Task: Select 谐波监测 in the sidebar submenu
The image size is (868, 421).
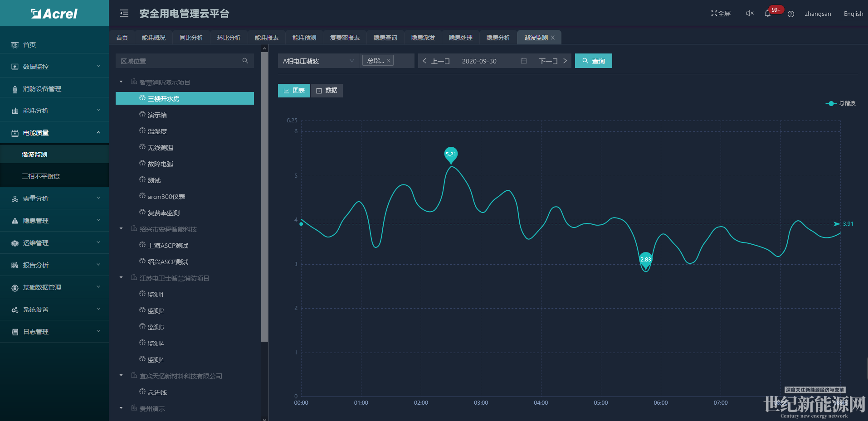Action: click(x=34, y=155)
